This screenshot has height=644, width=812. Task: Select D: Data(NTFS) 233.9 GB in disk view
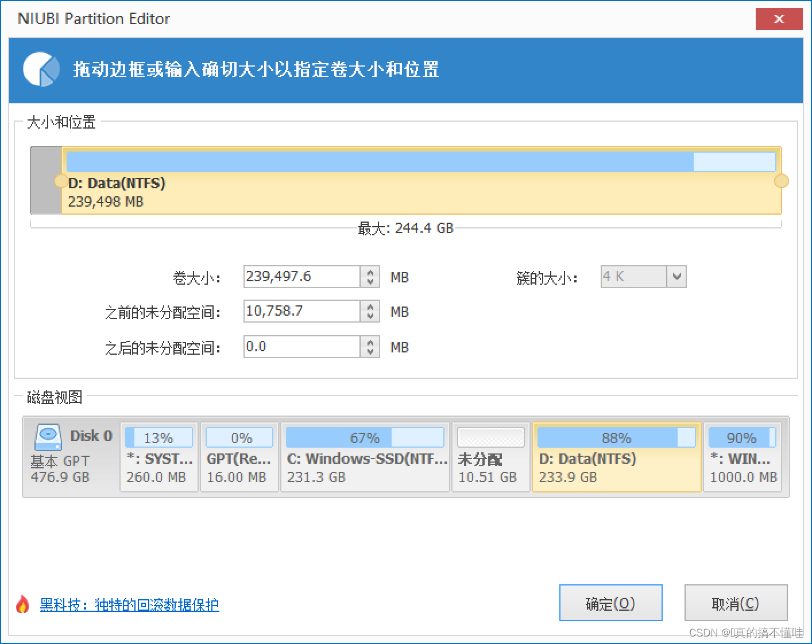[617, 457]
